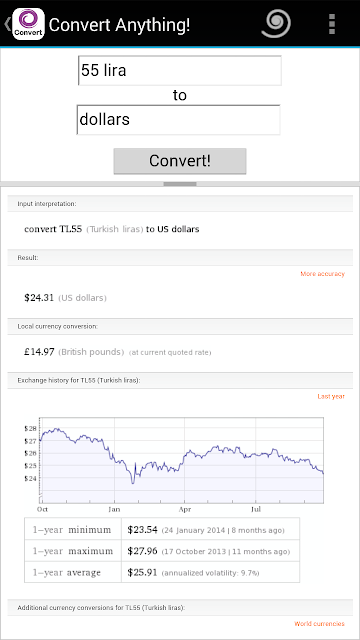Tap the 'Exchange history for TL55' header
The image size is (360, 640).
pyautogui.click(x=180, y=380)
